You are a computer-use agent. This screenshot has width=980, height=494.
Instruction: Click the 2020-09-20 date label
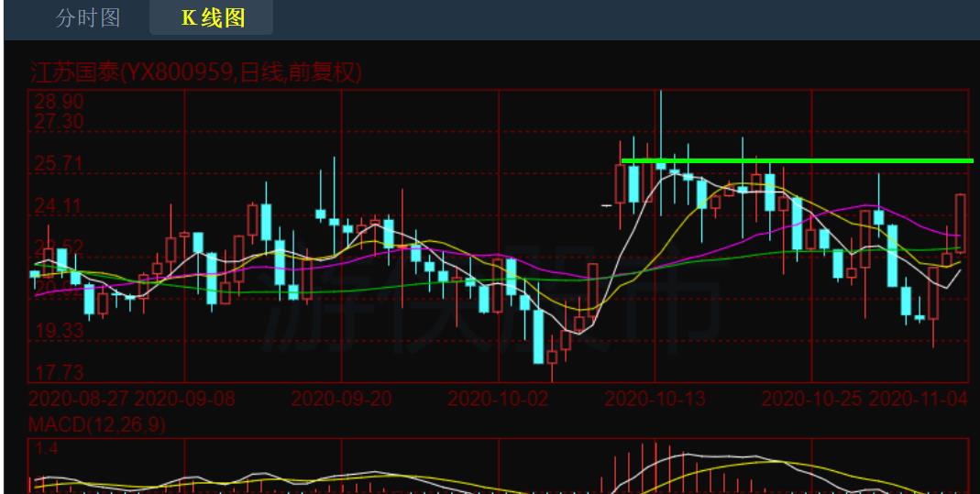(x=341, y=399)
